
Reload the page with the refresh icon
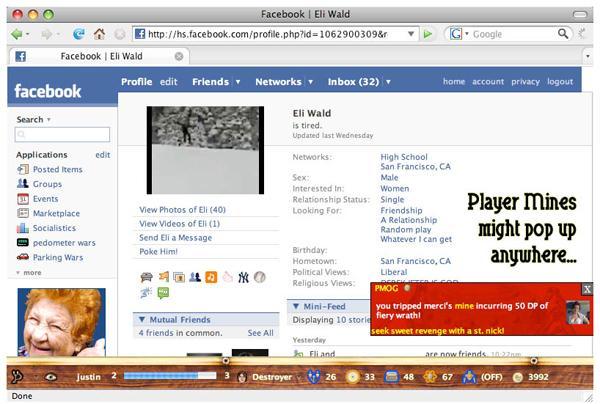pyautogui.click(x=78, y=34)
